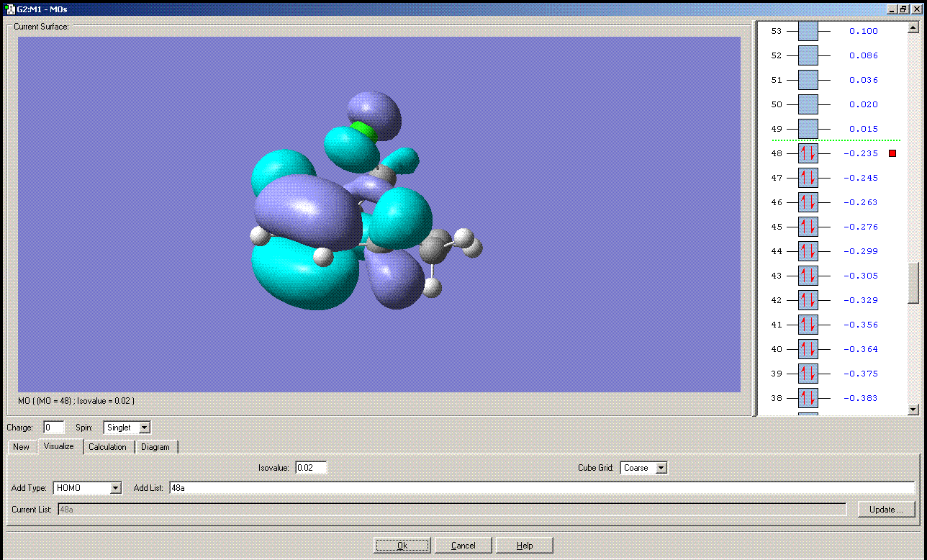The image size is (927, 560).
Task: Close the G2:M1 - MOs window
Action: click(x=915, y=9)
